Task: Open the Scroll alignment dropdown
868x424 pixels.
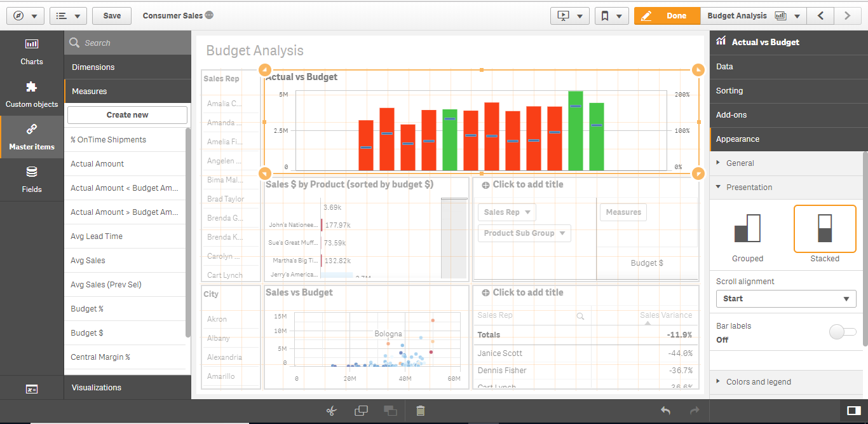Action: coord(786,299)
